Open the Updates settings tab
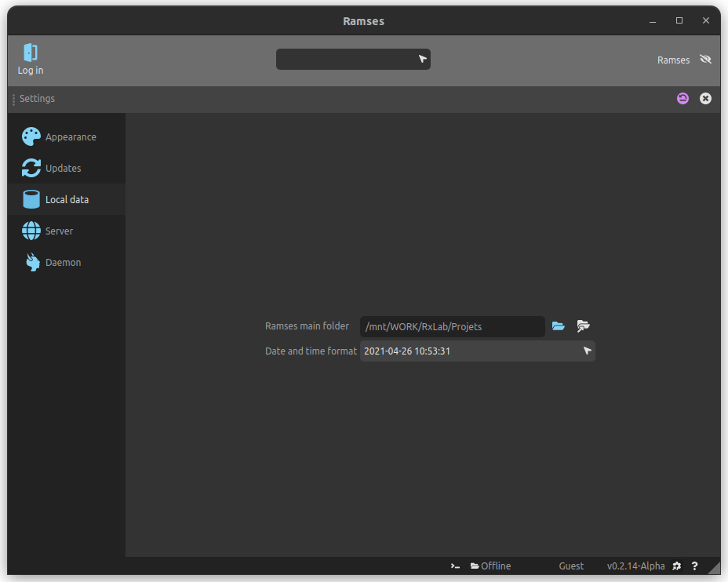Image resolution: width=728 pixels, height=582 pixels. (67, 168)
